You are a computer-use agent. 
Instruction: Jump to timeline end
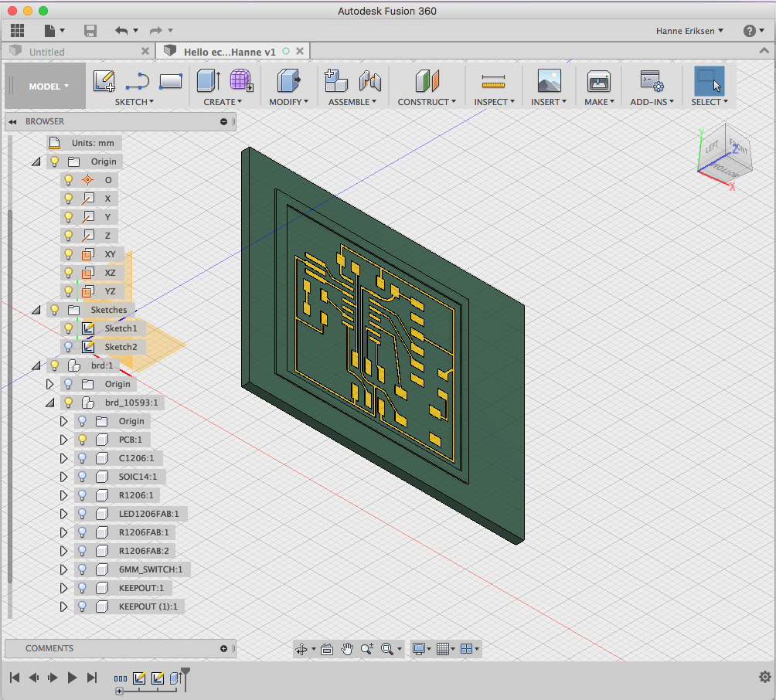pos(92,678)
